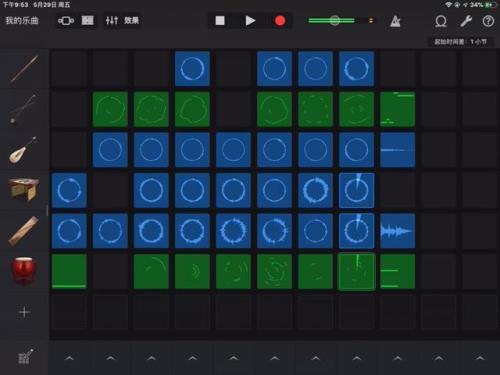Add a new track with plus icon

coord(24,312)
